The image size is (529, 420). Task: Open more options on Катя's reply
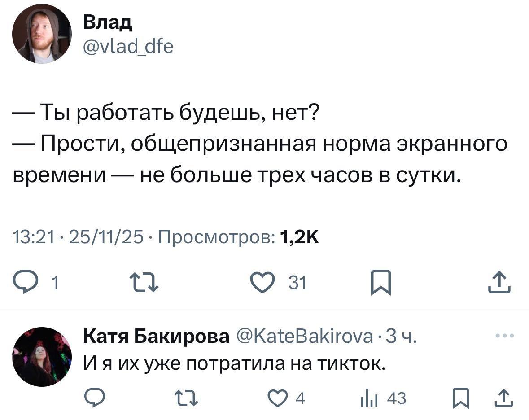pyautogui.click(x=504, y=335)
